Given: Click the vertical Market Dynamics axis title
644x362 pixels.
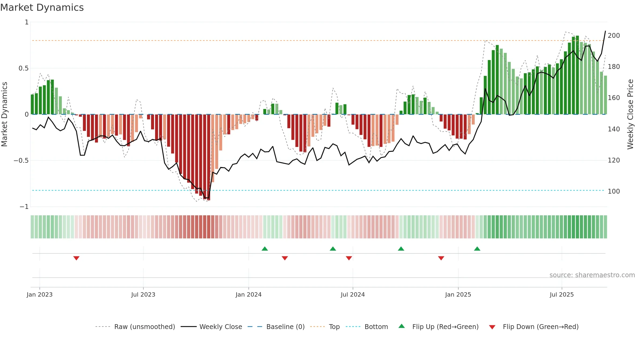Looking at the screenshot, I should tap(4, 114).
